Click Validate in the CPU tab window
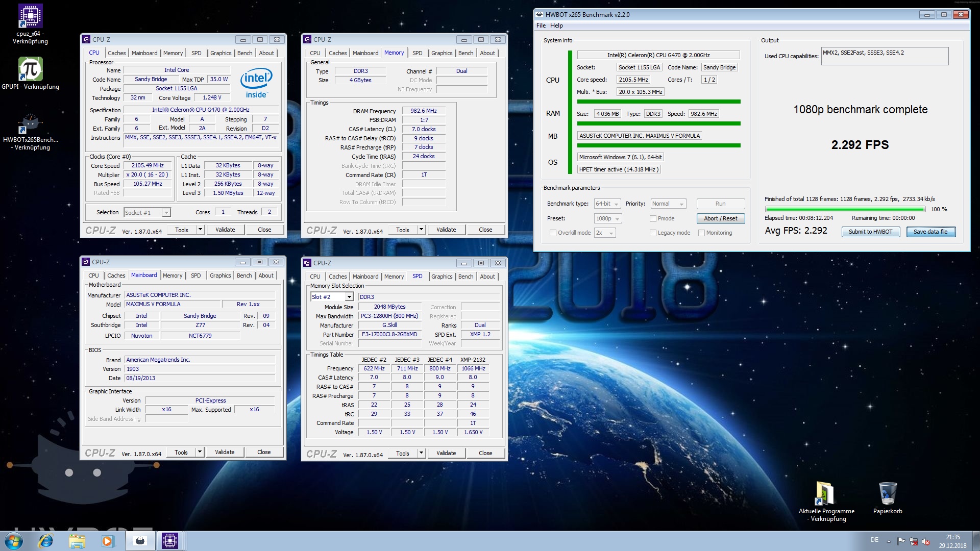 [x=225, y=230]
